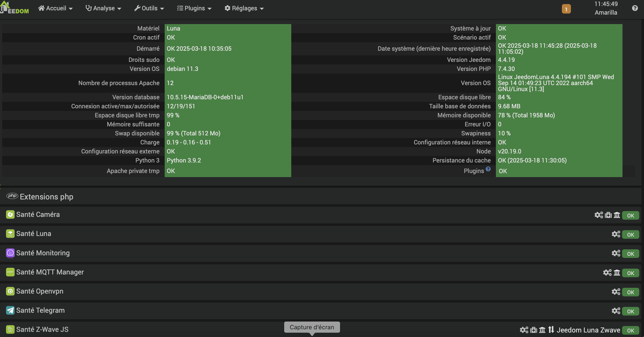Screen dimensions: 644x337
Task: Click medkit icon on Santé Caméra row
Action: 608,215
